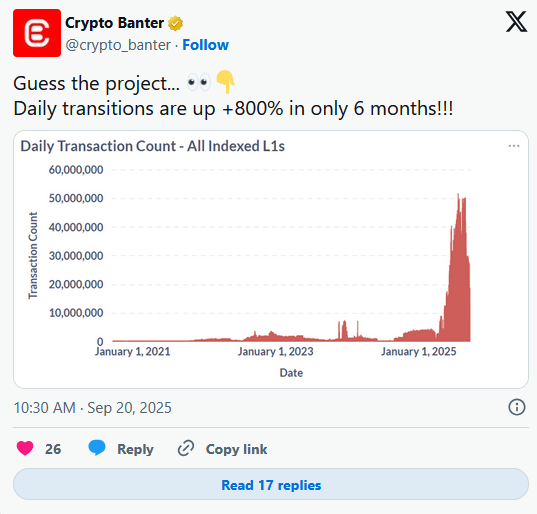Click the Copy link label

tap(236, 449)
